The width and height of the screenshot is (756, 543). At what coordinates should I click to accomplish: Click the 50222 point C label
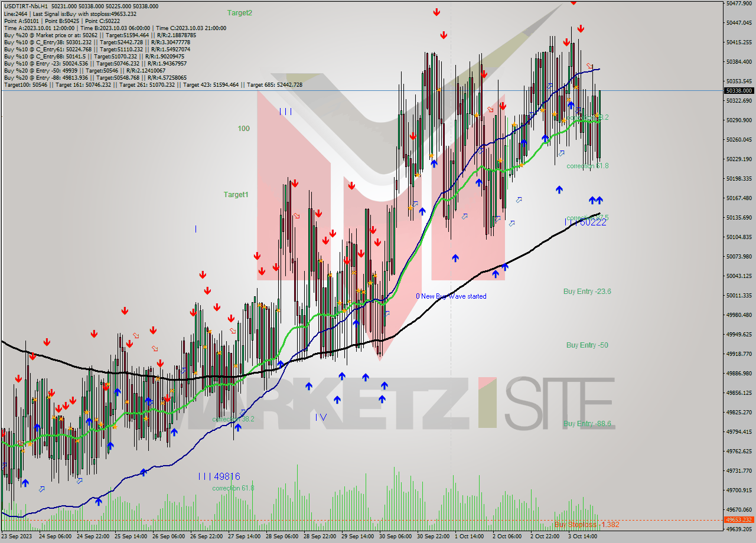(592, 223)
